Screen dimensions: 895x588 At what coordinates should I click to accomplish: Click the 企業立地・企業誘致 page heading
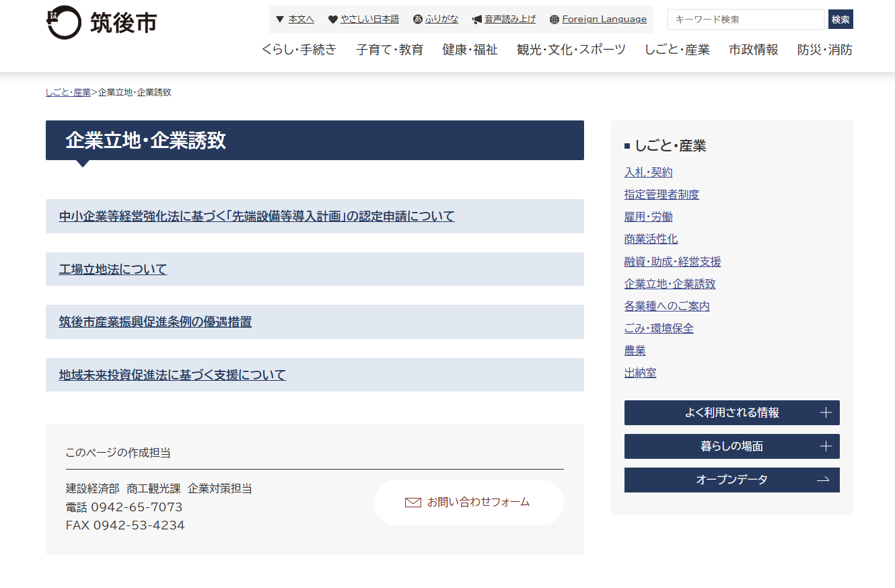click(x=145, y=141)
